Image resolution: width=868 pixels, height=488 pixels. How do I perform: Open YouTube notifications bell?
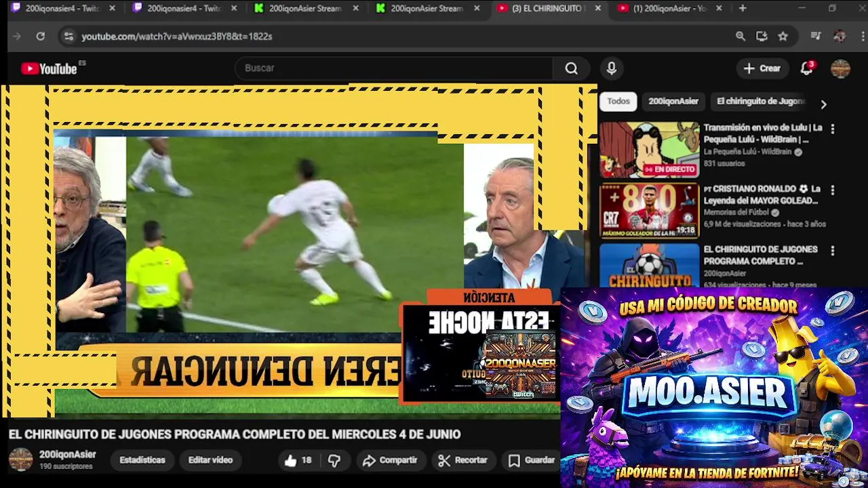[806, 68]
